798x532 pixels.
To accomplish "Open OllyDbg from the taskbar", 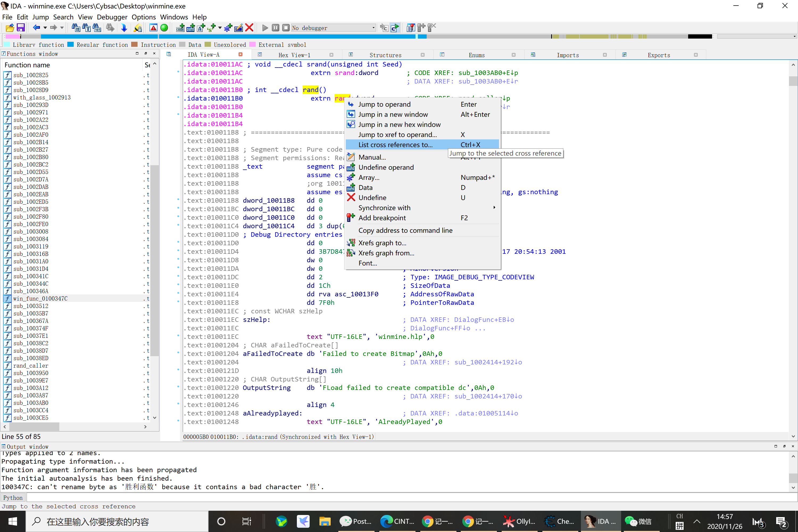I will pyautogui.click(x=519, y=521).
